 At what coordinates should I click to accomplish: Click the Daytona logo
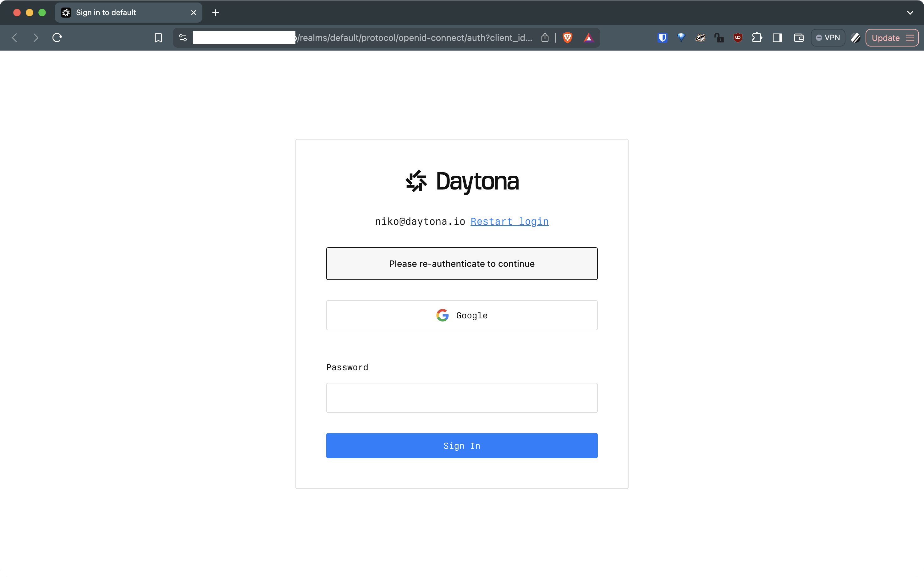(462, 181)
